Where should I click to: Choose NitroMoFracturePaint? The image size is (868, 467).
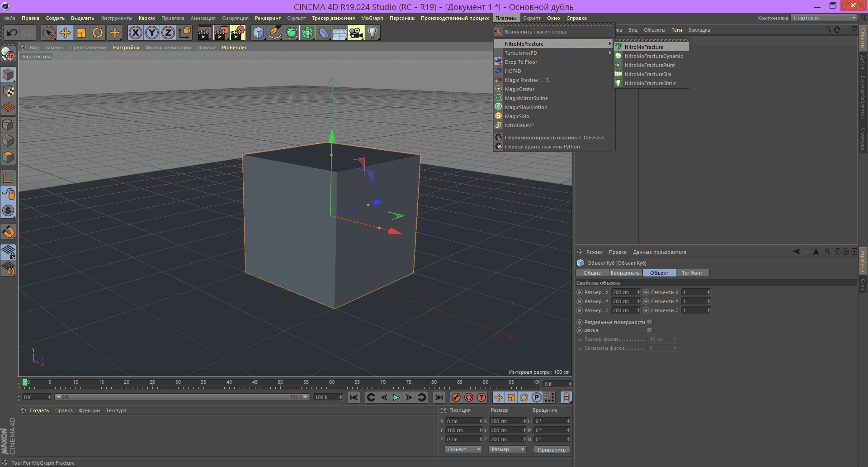[x=651, y=65]
